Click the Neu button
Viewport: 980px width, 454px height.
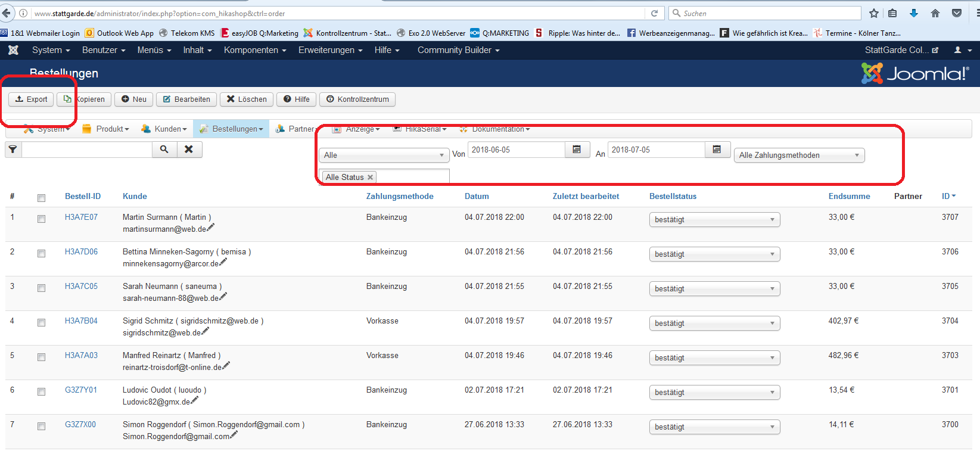click(134, 99)
